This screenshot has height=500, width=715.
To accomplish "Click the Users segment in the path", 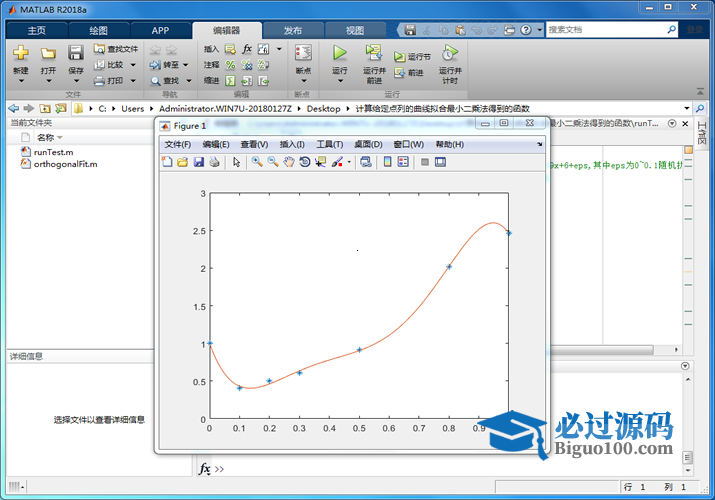I will coord(132,108).
